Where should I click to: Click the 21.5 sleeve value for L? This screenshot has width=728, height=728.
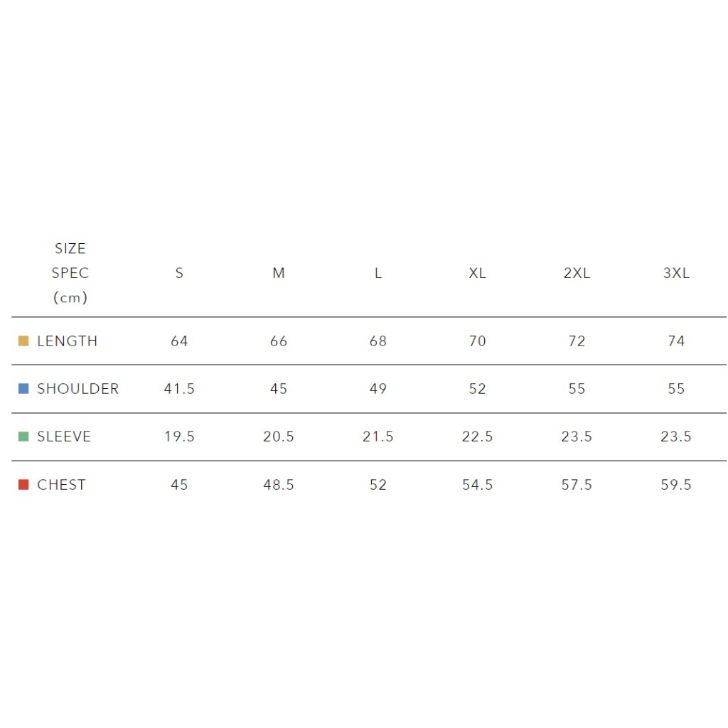point(378,437)
